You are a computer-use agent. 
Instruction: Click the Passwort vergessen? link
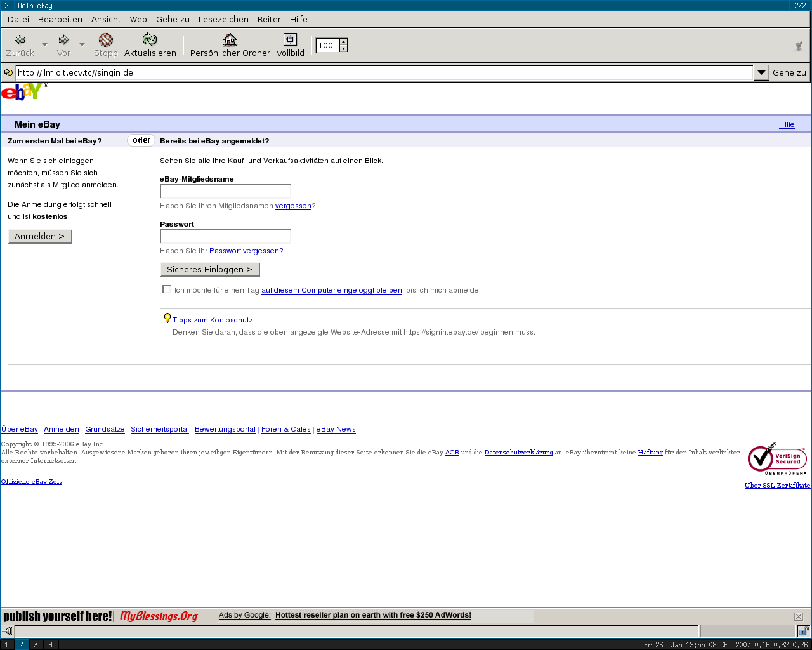[x=246, y=251]
